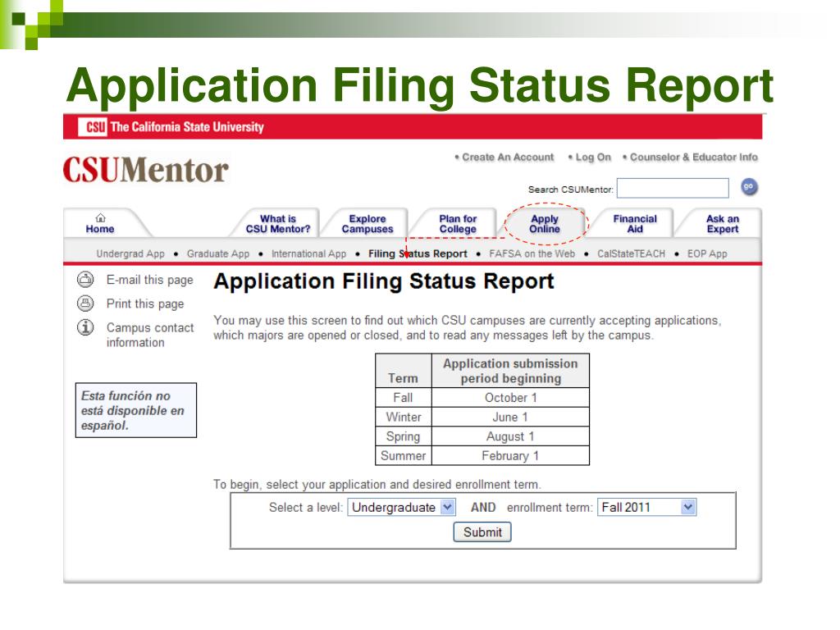
Task: Select Filing Status Report submenu item
Action: pos(418,253)
